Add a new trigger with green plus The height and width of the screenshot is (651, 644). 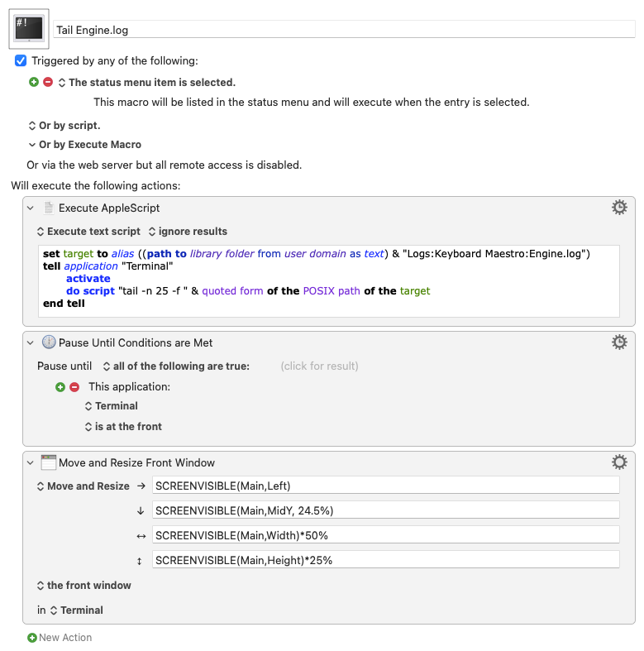(x=34, y=82)
